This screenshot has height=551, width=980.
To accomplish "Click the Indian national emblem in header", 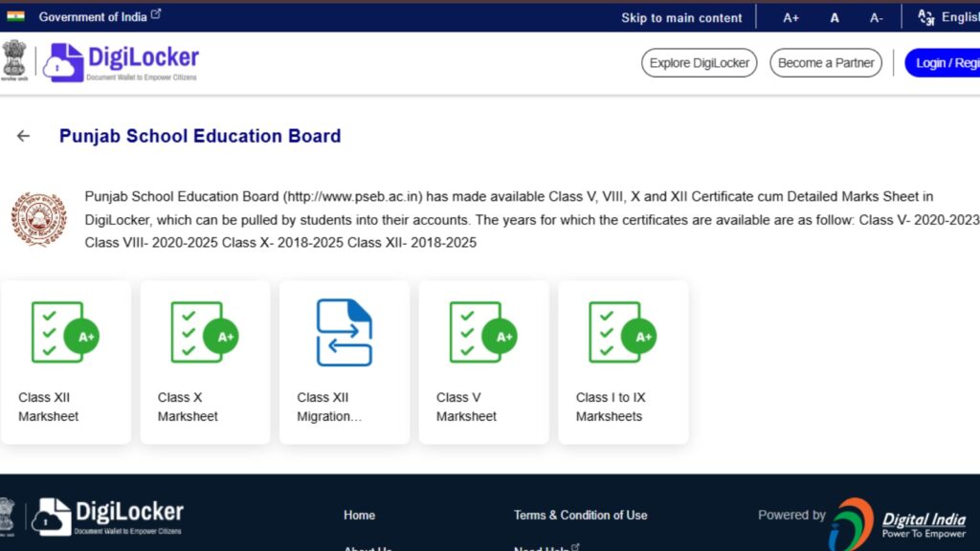I will [14, 60].
